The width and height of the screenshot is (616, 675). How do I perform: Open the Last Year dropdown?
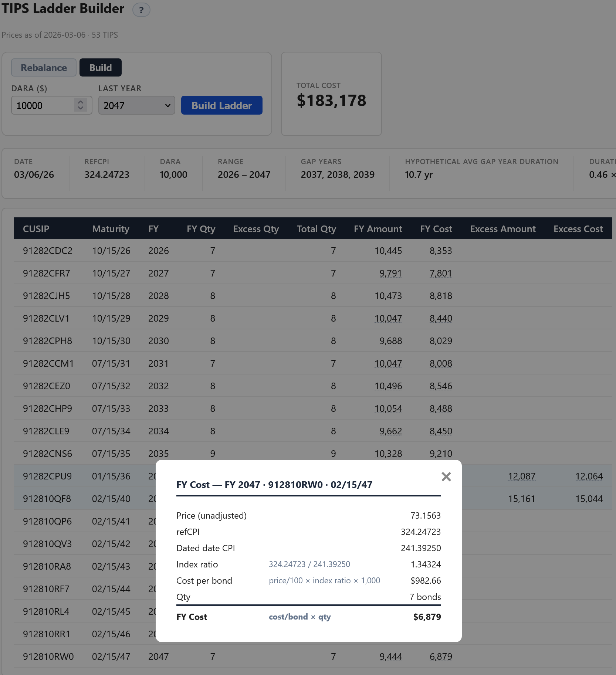pyautogui.click(x=137, y=105)
